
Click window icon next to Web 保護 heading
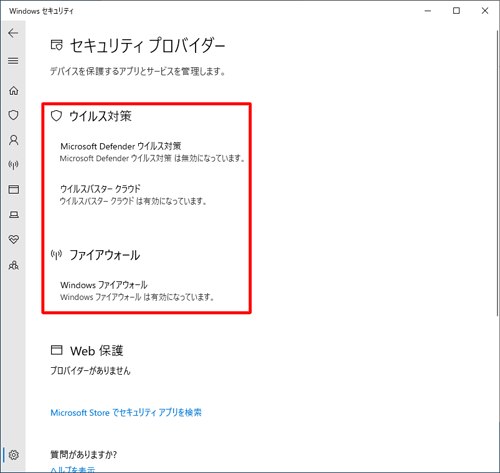pyautogui.click(x=57, y=350)
